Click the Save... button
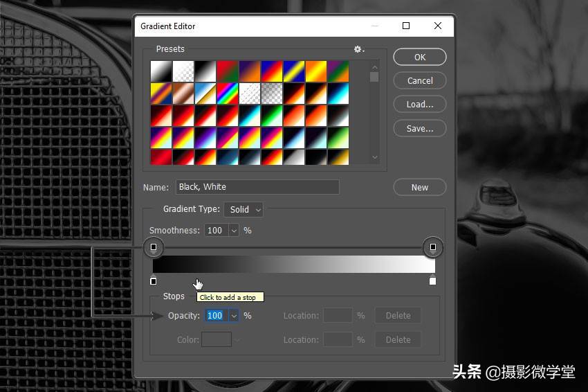Viewport: 588px width, 392px height. point(420,128)
